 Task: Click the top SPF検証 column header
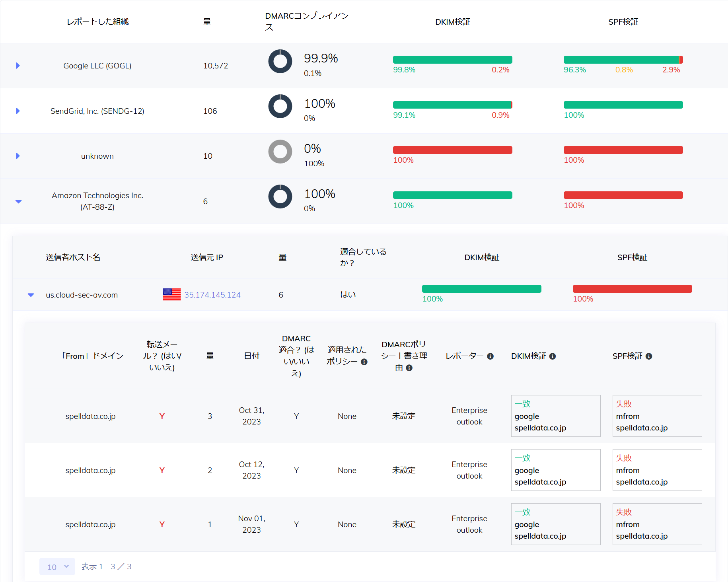(x=623, y=22)
